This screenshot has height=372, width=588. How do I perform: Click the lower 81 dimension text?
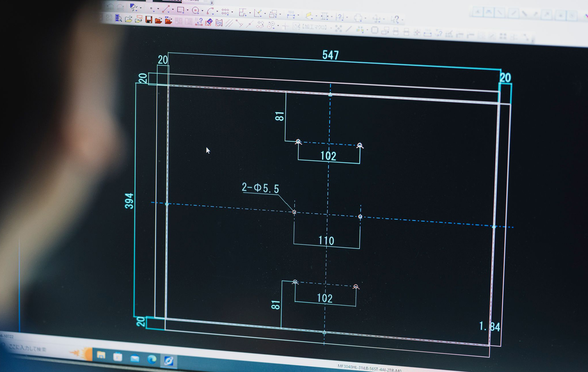tap(275, 305)
